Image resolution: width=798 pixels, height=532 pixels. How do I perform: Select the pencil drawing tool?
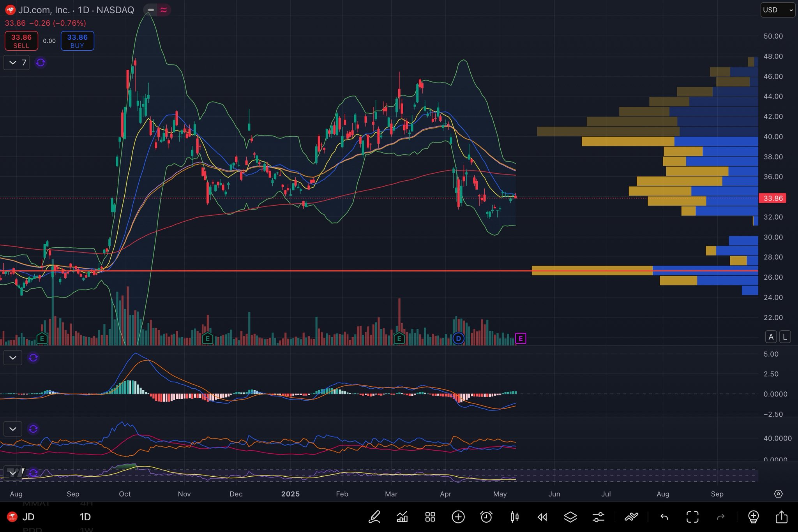click(x=374, y=517)
